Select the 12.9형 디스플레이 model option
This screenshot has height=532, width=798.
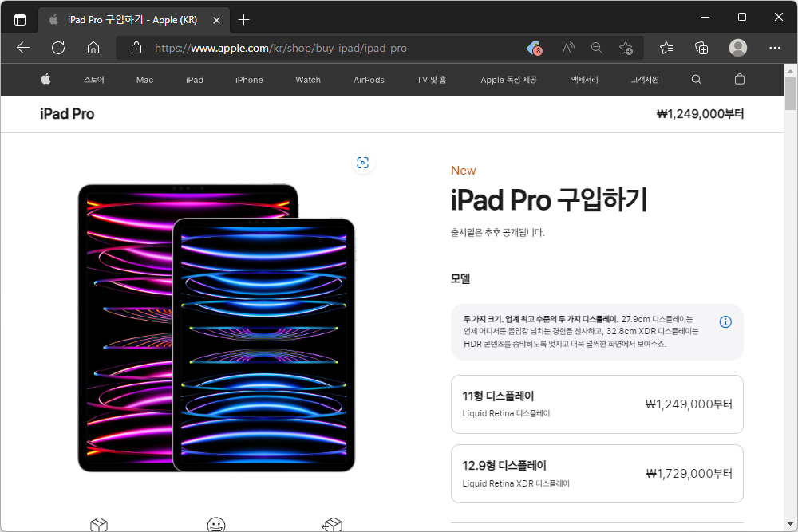597,474
